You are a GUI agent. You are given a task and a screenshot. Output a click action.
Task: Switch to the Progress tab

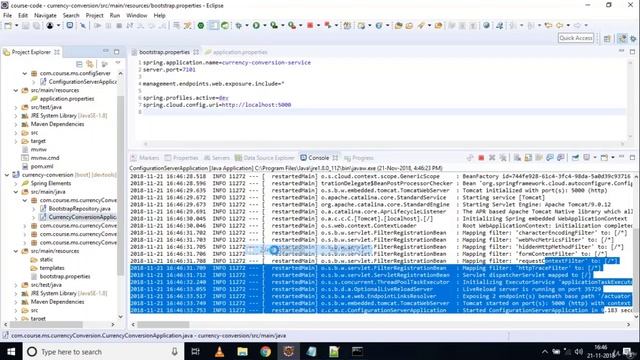click(359, 158)
